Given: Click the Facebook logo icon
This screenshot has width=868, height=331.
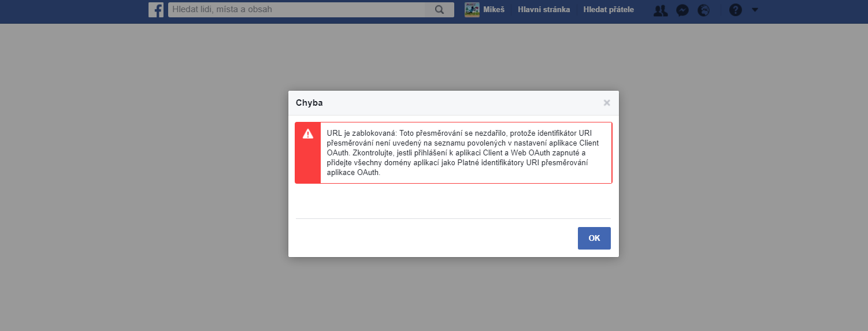Looking at the screenshot, I should tap(156, 10).
